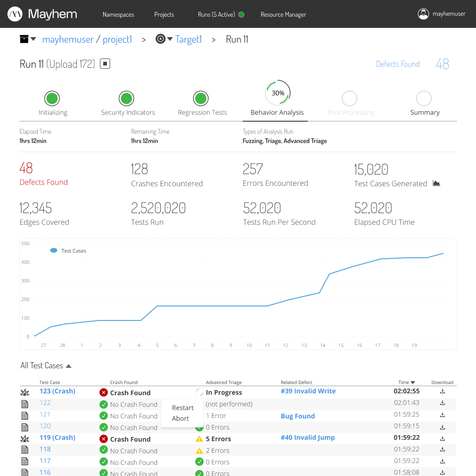Open the #39 Invalid Write defect link

pyautogui.click(x=308, y=391)
